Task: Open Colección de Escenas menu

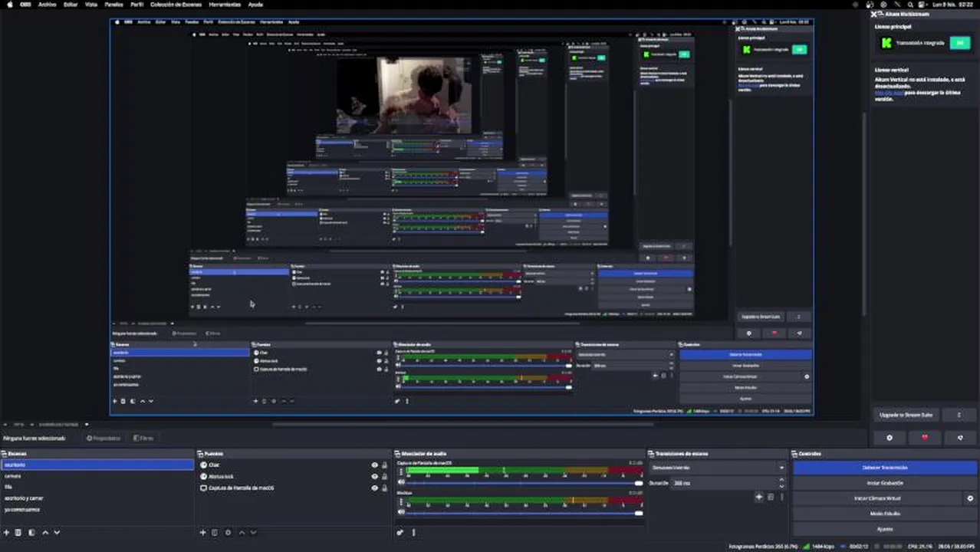Action: click(176, 5)
